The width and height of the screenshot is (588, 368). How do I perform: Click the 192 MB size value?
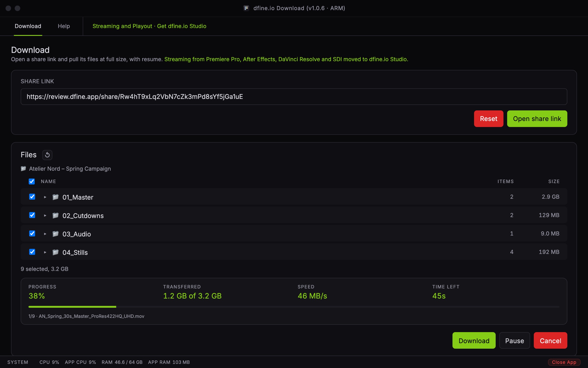click(x=549, y=252)
